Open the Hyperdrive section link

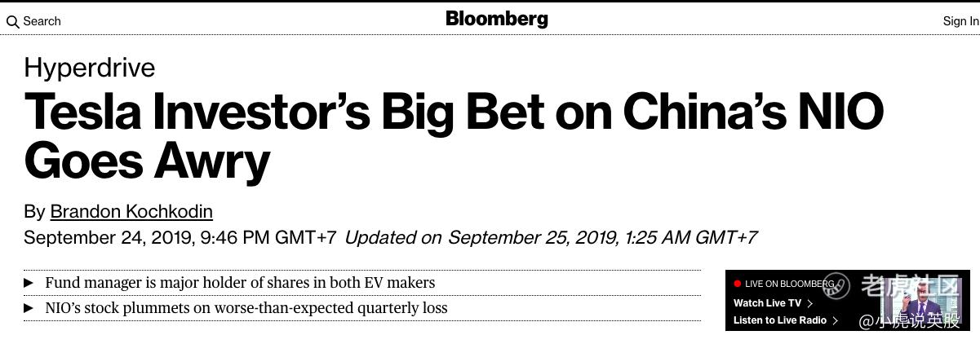90,67
